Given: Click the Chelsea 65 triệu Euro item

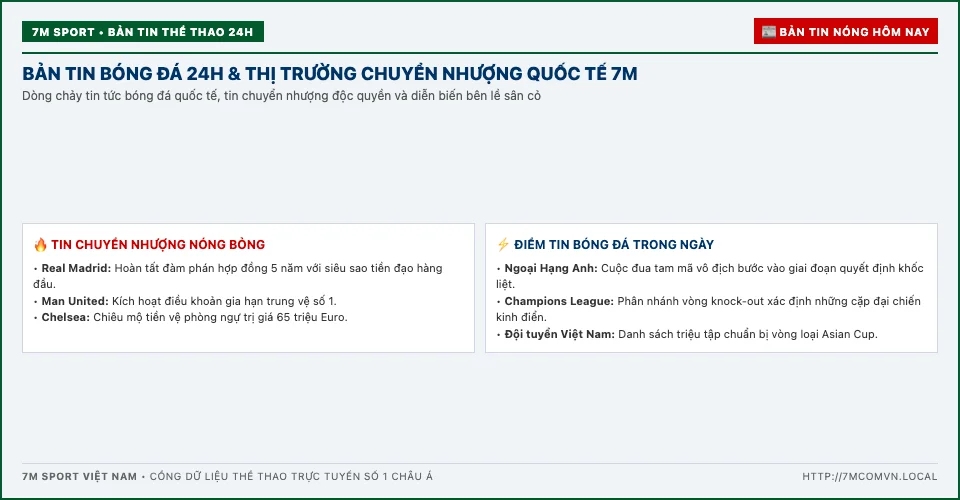Looking at the screenshot, I should 190,317.
